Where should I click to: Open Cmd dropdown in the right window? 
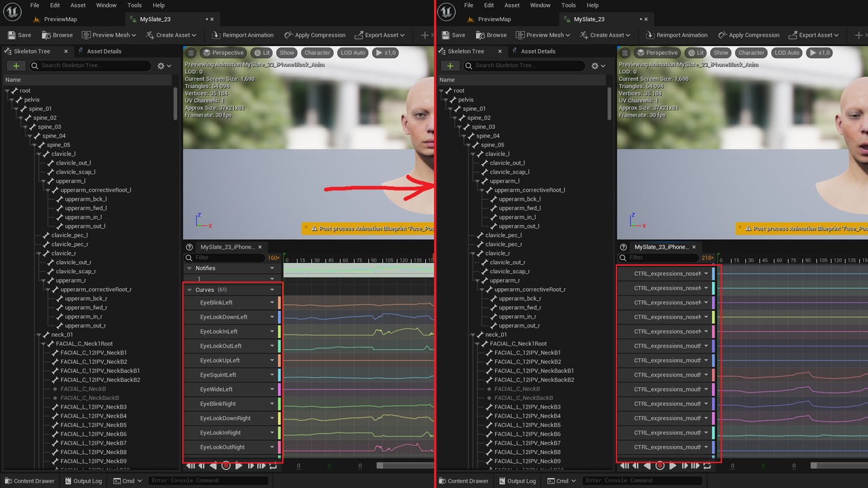[x=562, y=481]
